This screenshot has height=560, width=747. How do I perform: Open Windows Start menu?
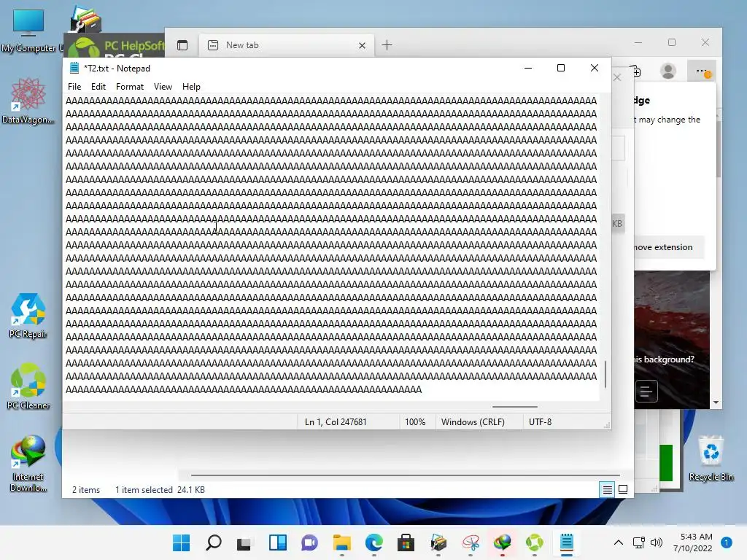tap(181, 542)
